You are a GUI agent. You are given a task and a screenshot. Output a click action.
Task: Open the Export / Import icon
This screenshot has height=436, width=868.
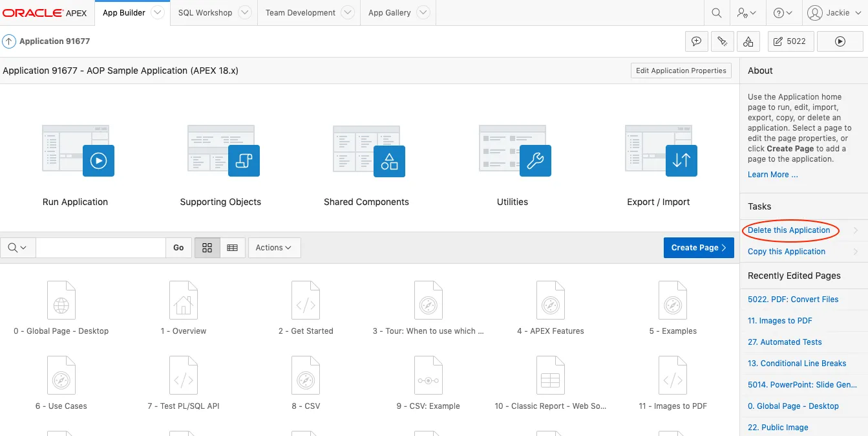click(661, 151)
